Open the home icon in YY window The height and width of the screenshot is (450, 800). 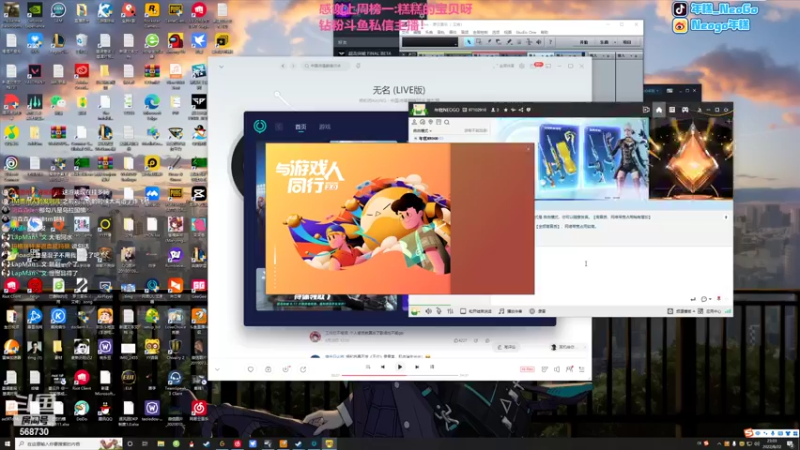point(659,110)
